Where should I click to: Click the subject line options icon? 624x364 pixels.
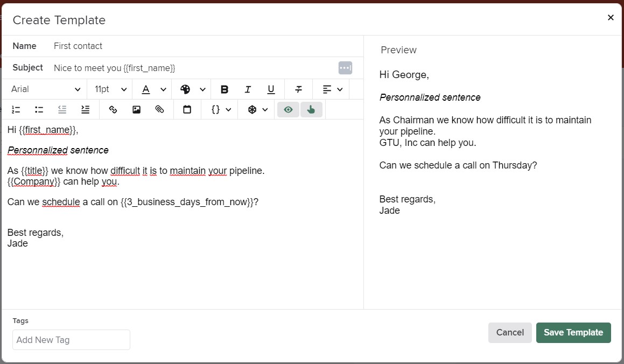(345, 68)
